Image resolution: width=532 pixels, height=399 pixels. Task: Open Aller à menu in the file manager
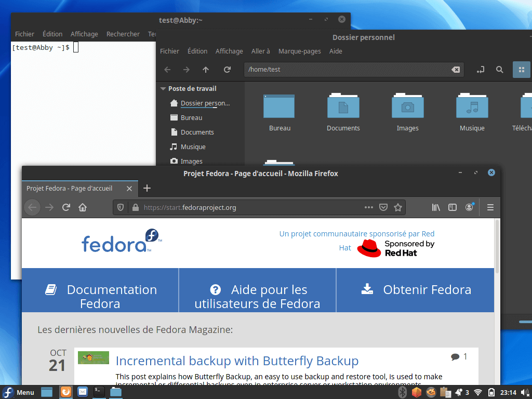tap(261, 51)
